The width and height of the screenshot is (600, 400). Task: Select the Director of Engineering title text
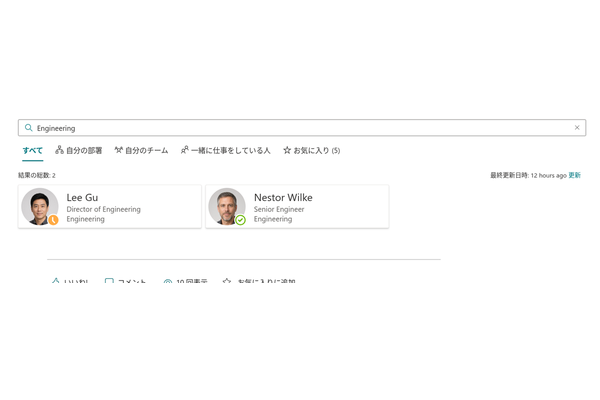point(103,209)
